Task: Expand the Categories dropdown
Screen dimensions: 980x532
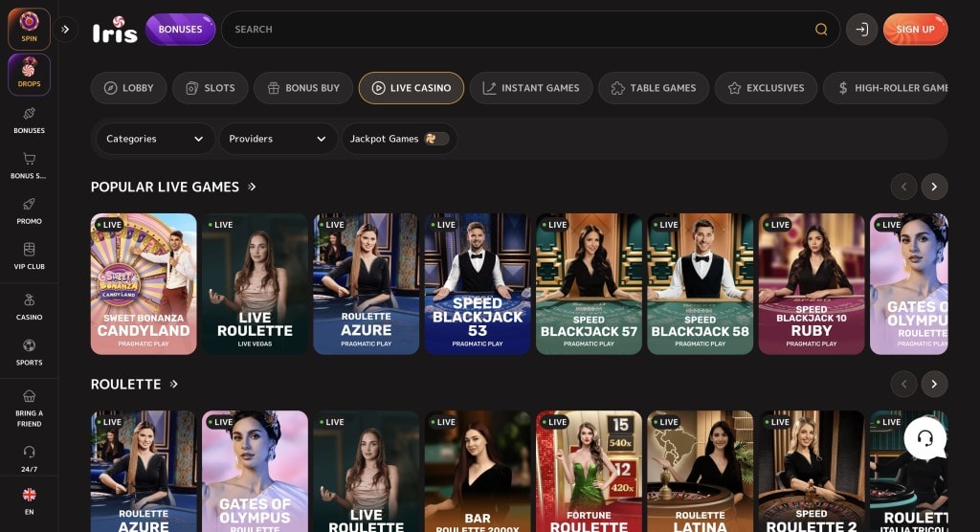Action: 155,139
